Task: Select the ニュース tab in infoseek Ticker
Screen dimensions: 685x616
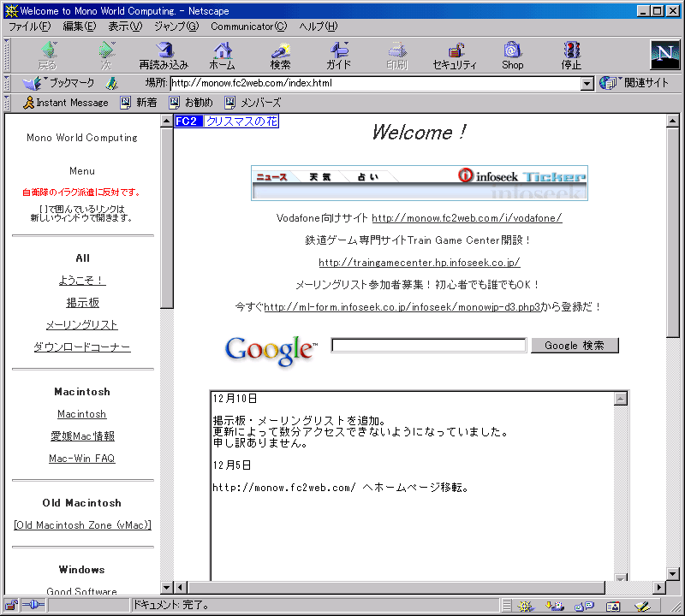Action: click(x=271, y=177)
